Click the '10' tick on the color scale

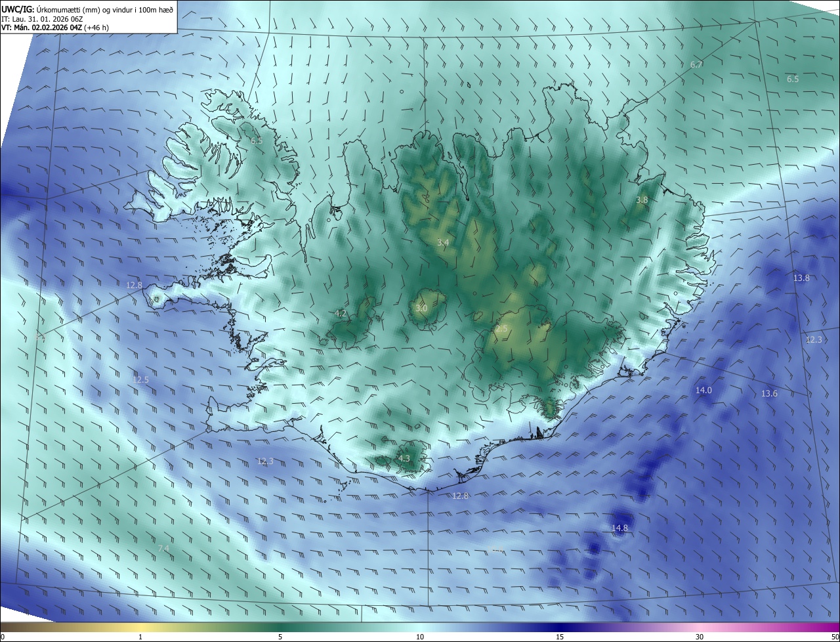(420, 637)
